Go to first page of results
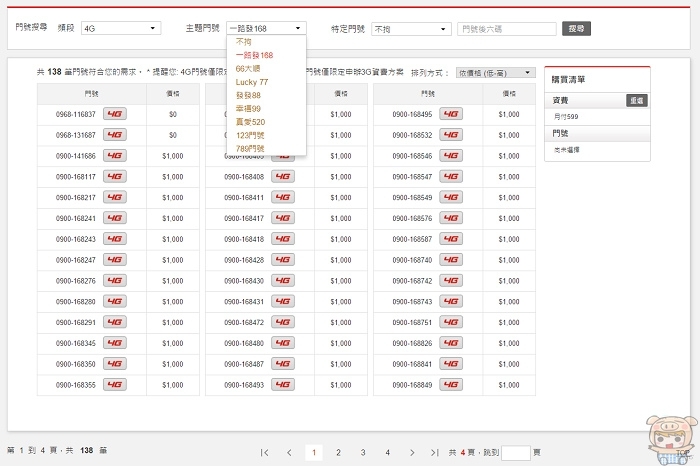This screenshot has width=700, height=466. [265, 453]
